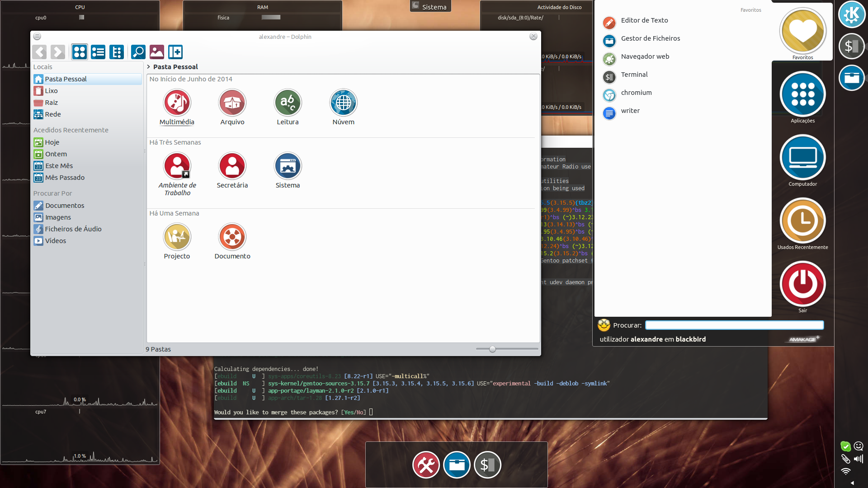Adjust the icon zoom slider in status bar
The image size is (868, 488).
pyautogui.click(x=492, y=349)
